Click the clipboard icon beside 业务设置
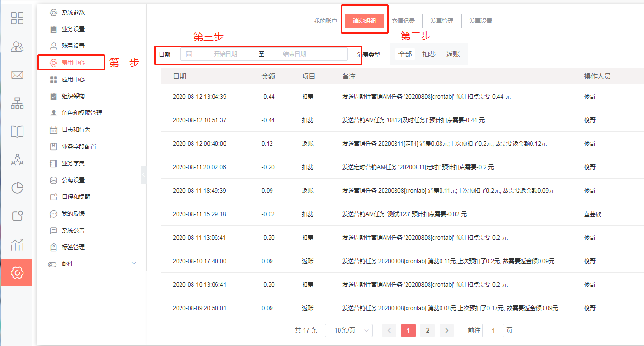 click(54, 29)
